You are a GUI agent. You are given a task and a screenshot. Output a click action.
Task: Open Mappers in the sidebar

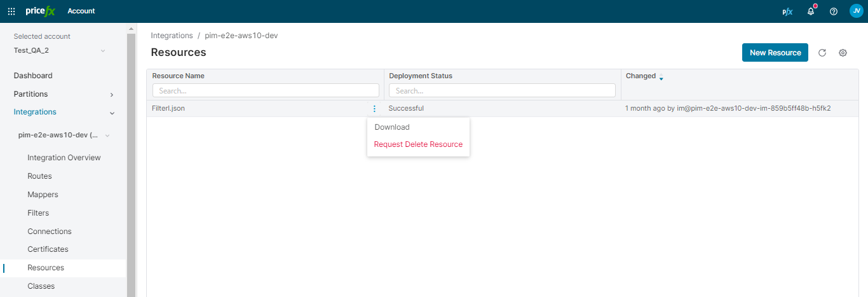[x=43, y=195]
